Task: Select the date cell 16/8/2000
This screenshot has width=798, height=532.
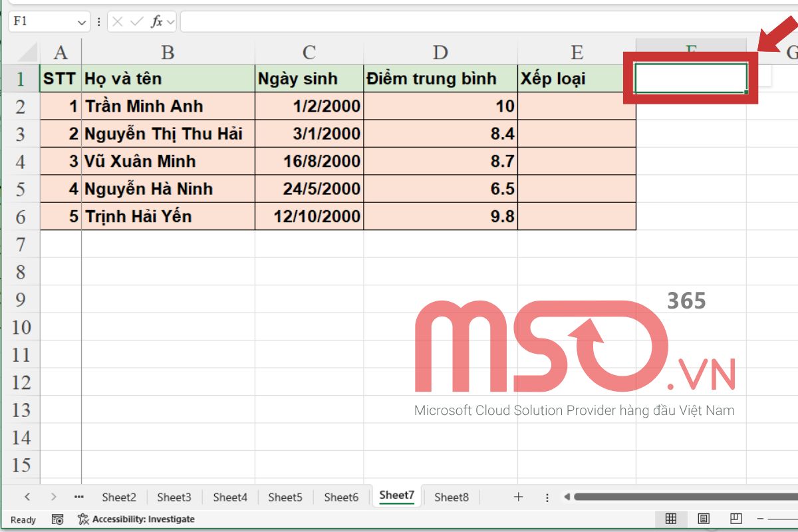Action: 309,161
